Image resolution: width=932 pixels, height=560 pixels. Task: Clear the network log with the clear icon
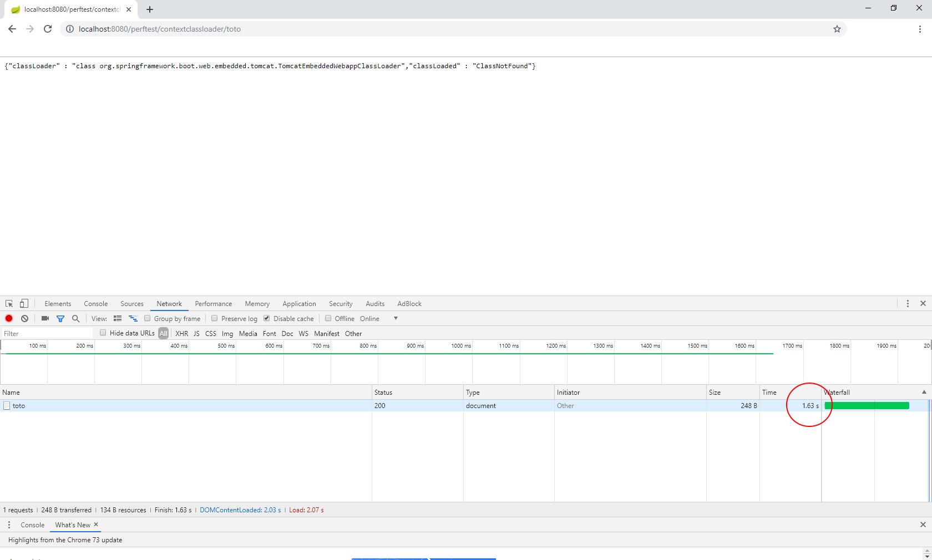pyautogui.click(x=24, y=318)
